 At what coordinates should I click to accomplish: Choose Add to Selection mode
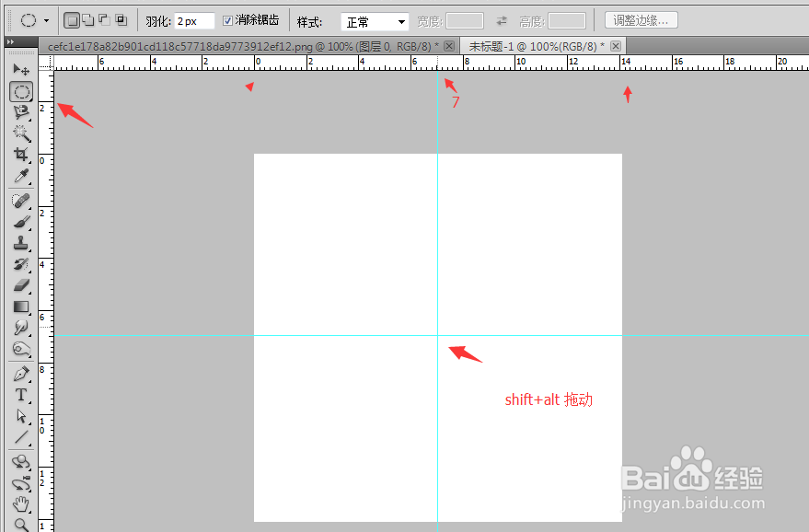pyautogui.click(x=88, y=20)
